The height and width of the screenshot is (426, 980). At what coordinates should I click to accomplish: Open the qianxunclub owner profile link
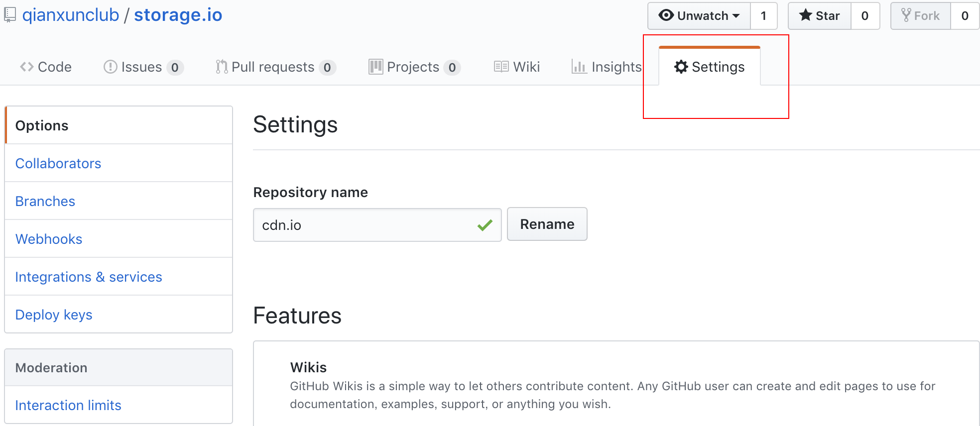(71, 15)
